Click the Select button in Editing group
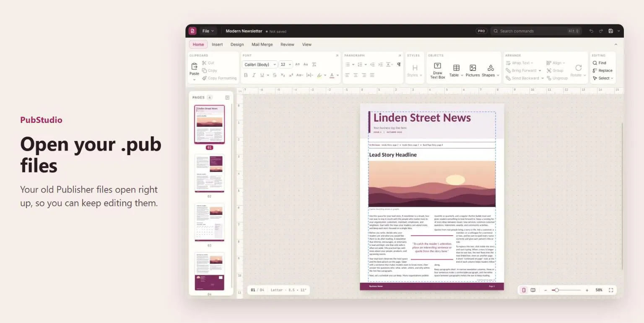The height and width of the screenshot is (323, 644). click(x=603, y=78)
